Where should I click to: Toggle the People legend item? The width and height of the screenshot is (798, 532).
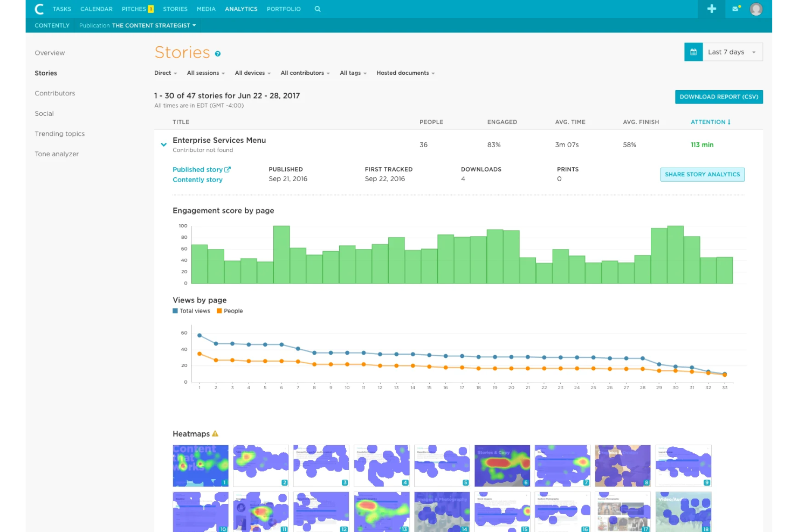229,310
